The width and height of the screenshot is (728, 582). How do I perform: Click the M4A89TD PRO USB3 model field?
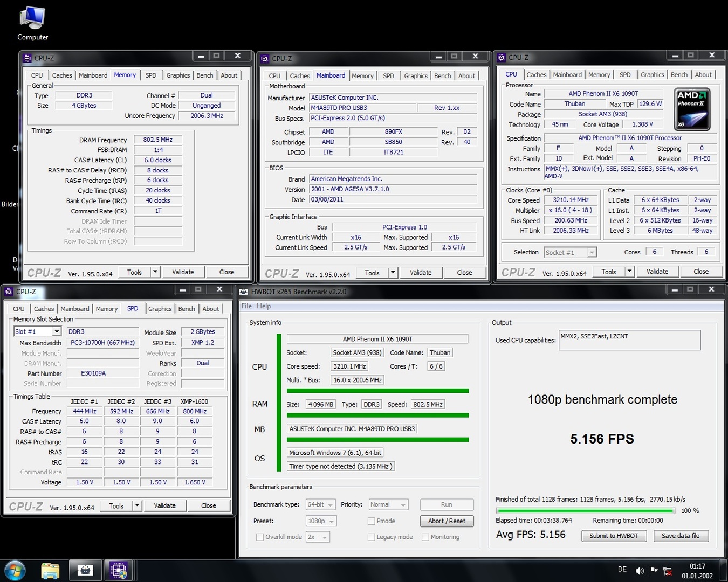pyautogui.click(x=363, y=108)
